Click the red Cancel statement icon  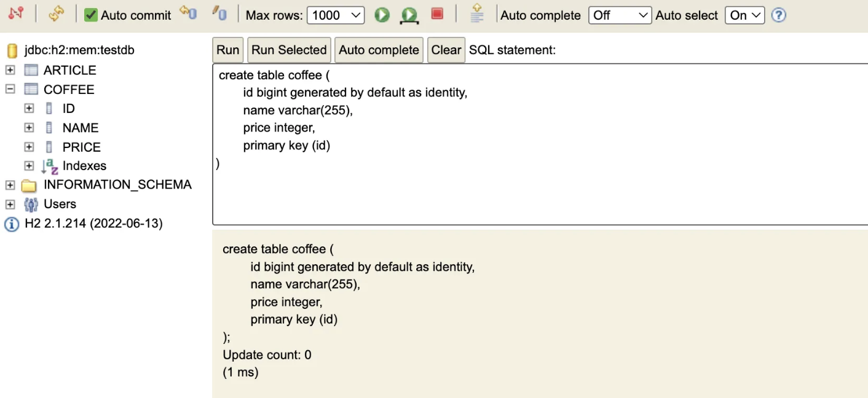click(x=437, y=14)
